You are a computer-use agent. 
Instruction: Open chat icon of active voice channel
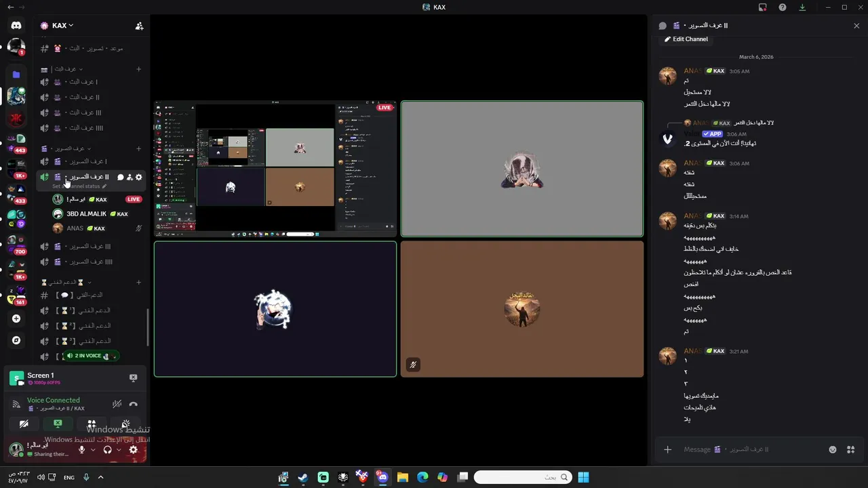(120, 177)
